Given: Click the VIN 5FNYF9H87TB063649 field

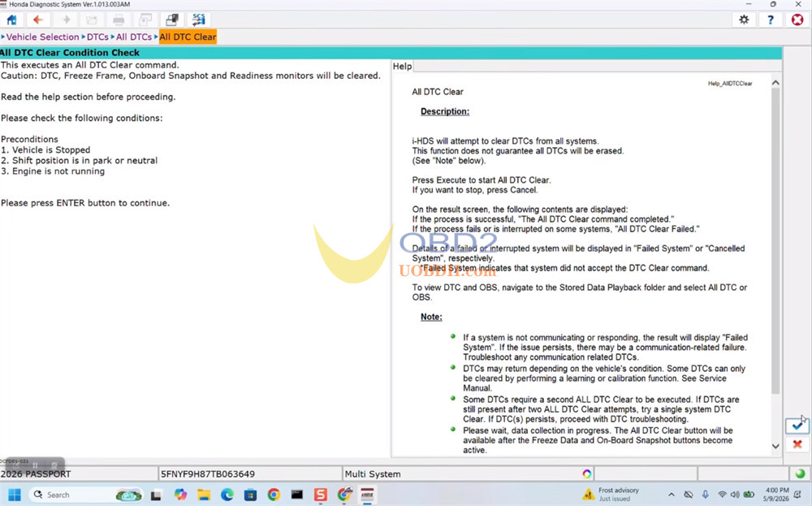Looking at the screenshot, I should click(250, 474).
